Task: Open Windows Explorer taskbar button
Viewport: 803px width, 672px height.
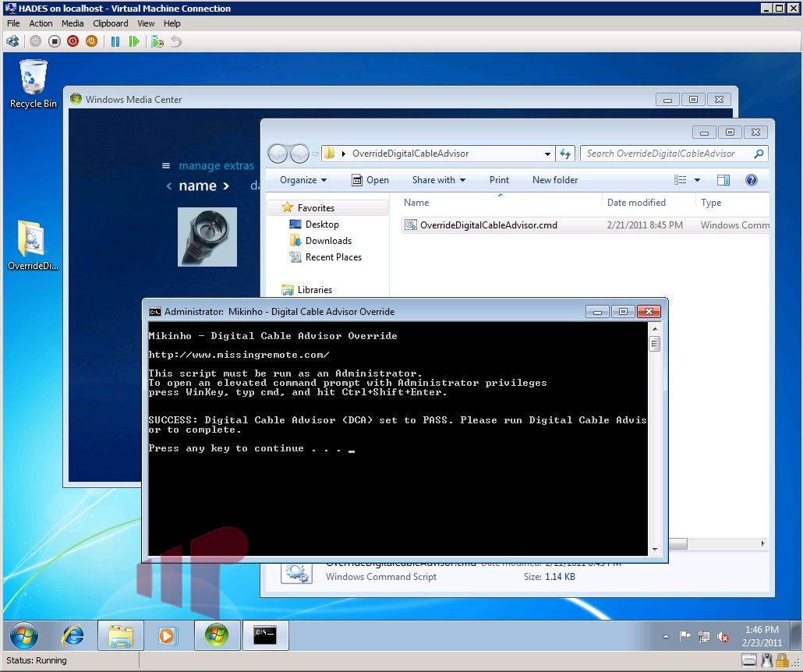Action: point(120,635)
